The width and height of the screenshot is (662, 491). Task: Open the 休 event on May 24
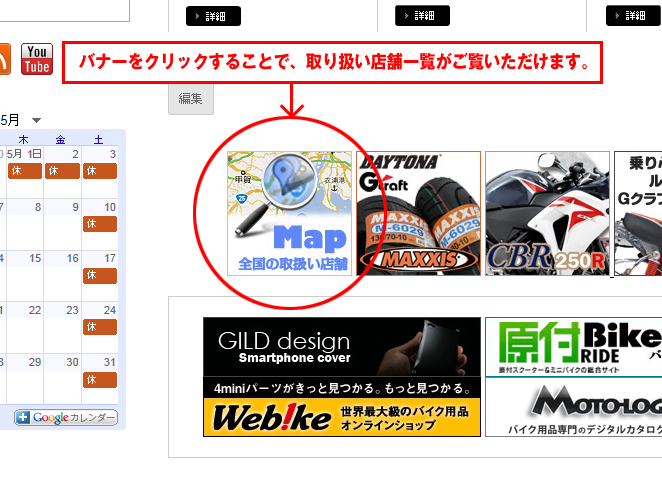[100, 327]
